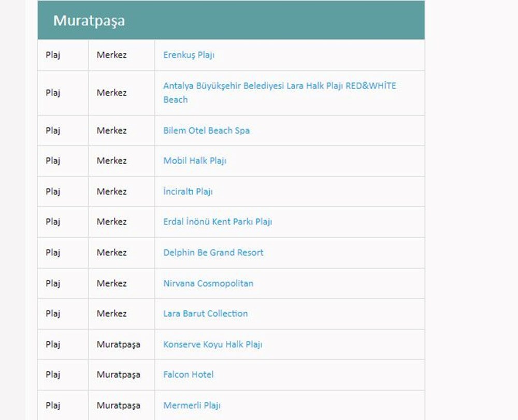The width and height of the screenshot is (518, 420).
Task: Visit the Nirvana Cosmopolitan link
Action: [x=208, y=283]
